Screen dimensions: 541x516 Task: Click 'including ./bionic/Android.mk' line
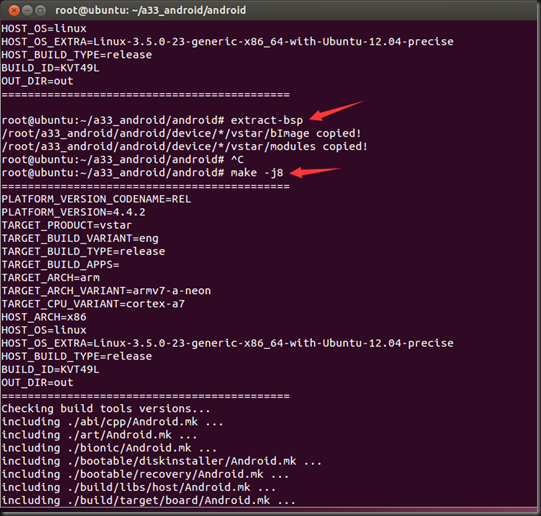(109, 448)
